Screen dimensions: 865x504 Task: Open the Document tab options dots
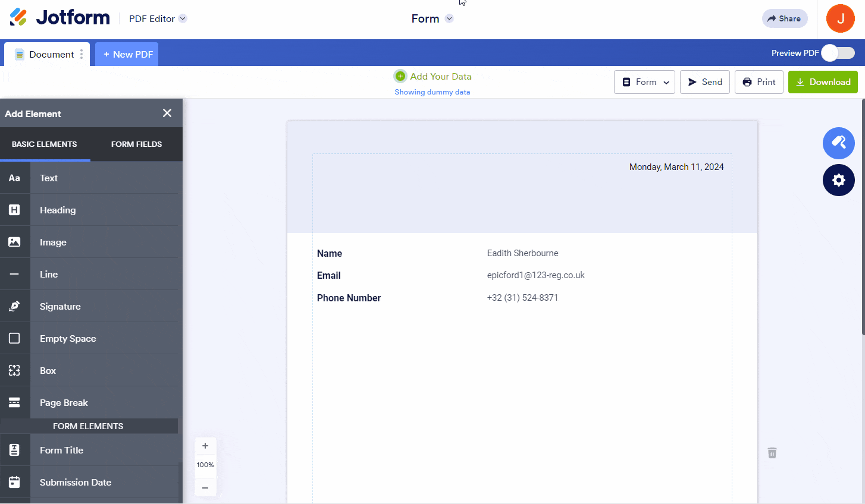(x=82, y=54)
